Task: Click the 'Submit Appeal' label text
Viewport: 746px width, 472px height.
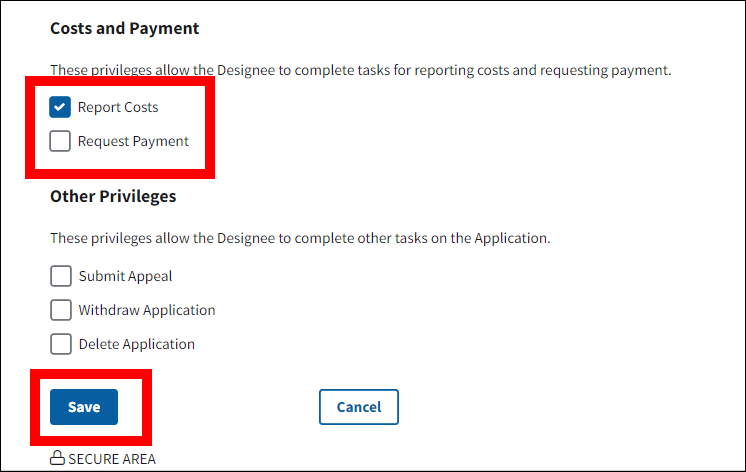Action: (125, 276)
